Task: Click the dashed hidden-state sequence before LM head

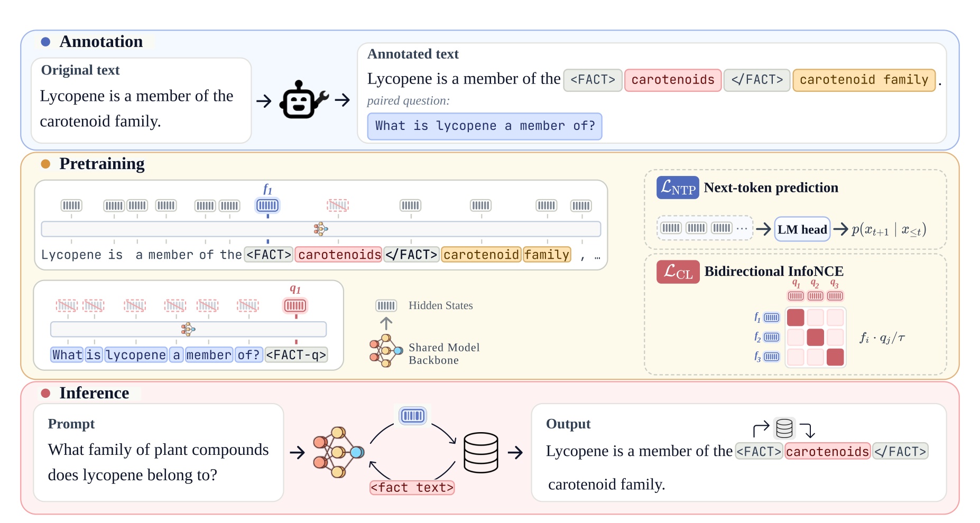Action: coord(704,228)
